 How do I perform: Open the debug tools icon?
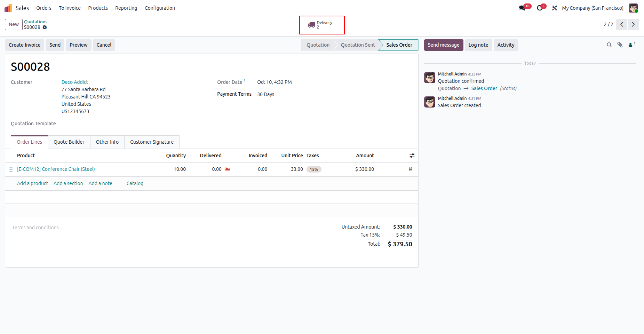(555, 8)
